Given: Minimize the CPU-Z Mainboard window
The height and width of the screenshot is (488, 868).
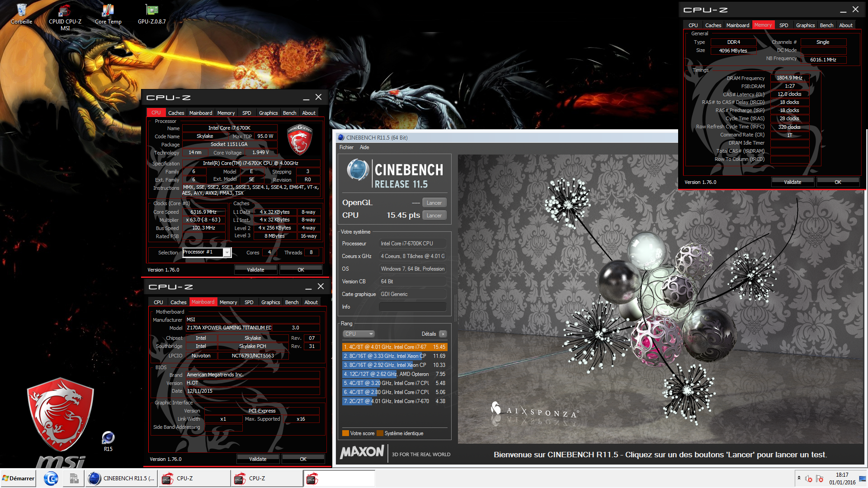Looking at the screenshot, I should pos(308,287).
